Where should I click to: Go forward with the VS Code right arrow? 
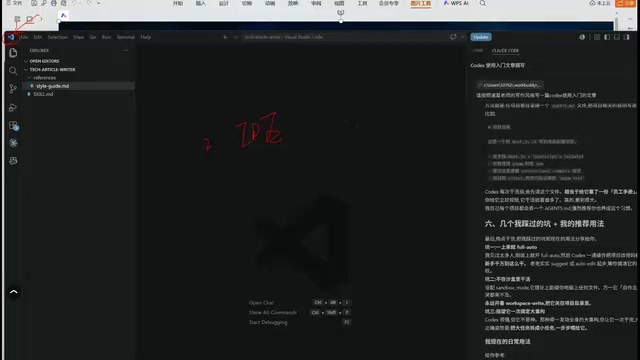click(x=236, y=37)
